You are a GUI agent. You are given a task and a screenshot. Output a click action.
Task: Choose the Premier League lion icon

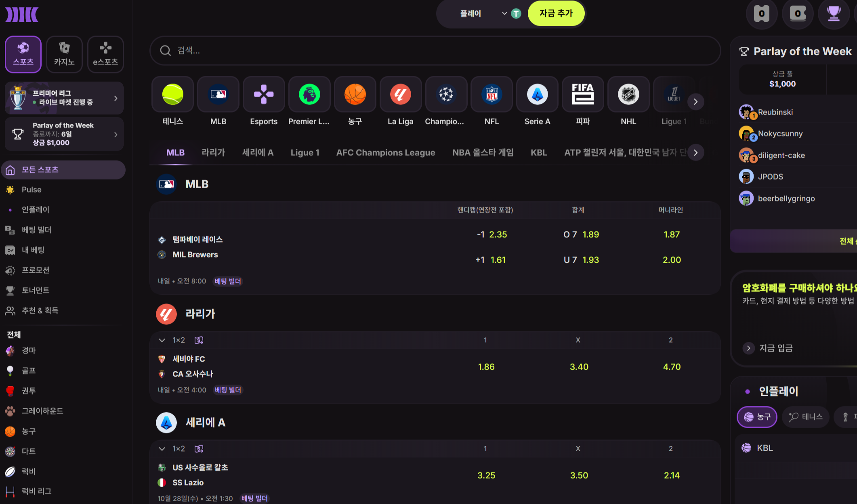309,94
